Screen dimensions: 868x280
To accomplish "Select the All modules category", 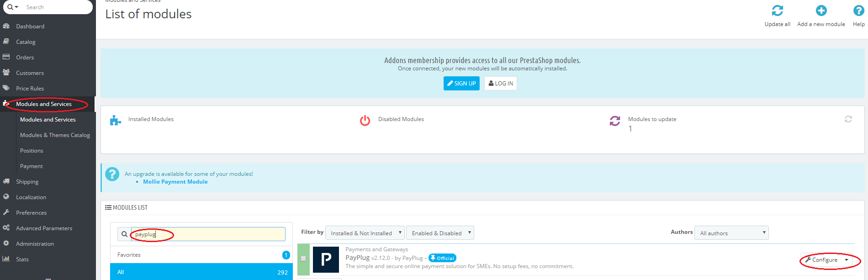I will click(x=201, y=272).
